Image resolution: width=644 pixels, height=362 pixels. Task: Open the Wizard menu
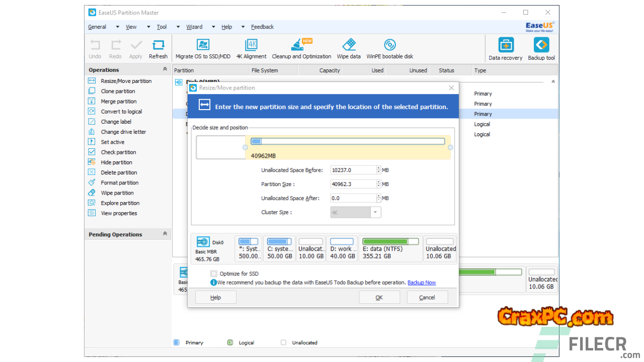point(194,27)
